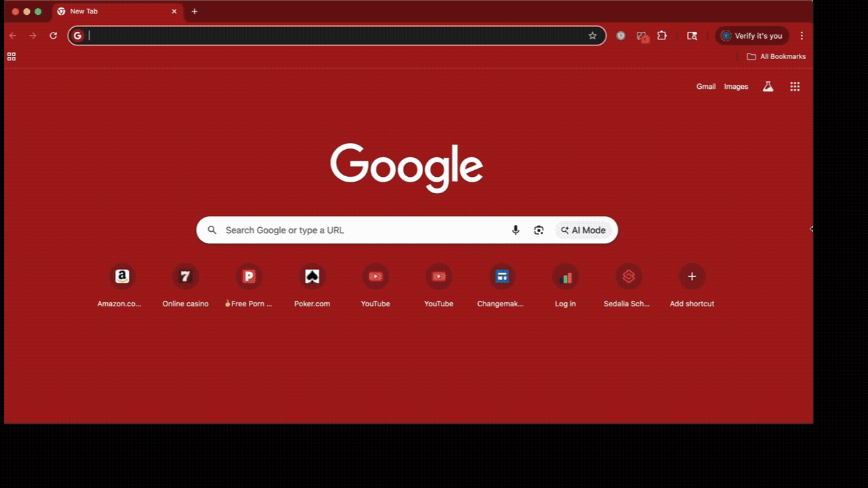Viewport: 868px width, 488px height.
Task: Open the Sedalia Sch... shortcut
Action: pyautogui.click(x=629, y=285)
